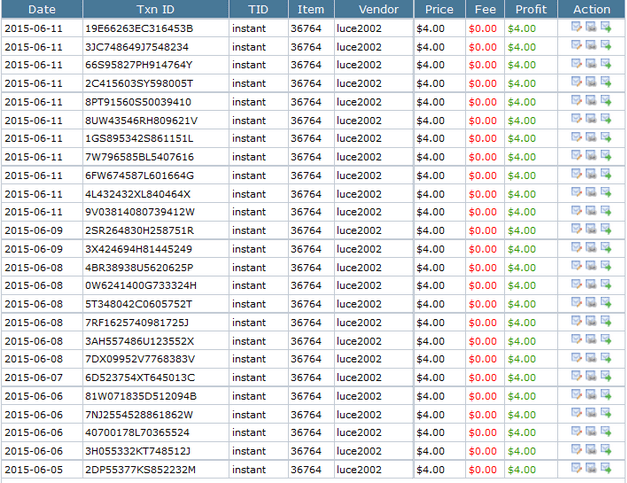Viewport: 627px width, 483px height.
Task: Click binoculars mail icon for txn 66S95827PH914764Y
Action: (x=591, y=63)
